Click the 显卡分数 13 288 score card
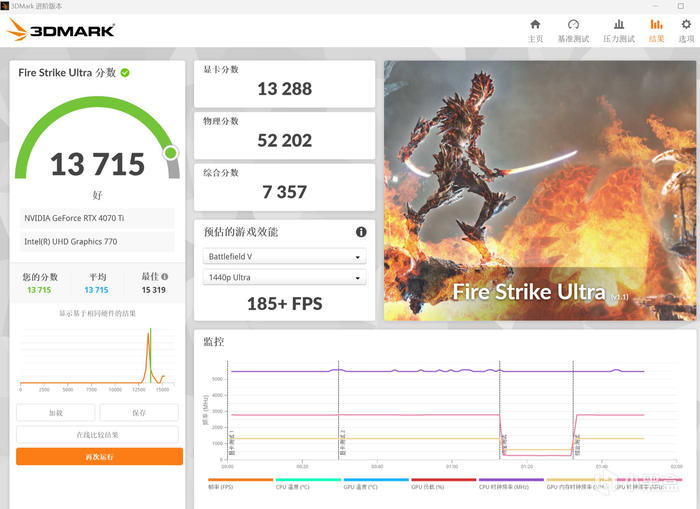The image size is (700, 509). tap(284, 84)
